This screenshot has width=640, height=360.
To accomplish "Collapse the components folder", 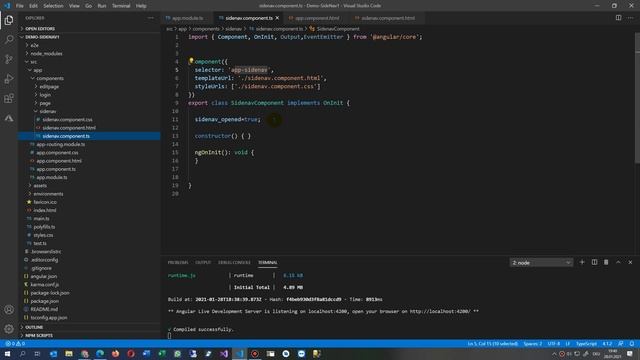I will [x=50, y=78].
